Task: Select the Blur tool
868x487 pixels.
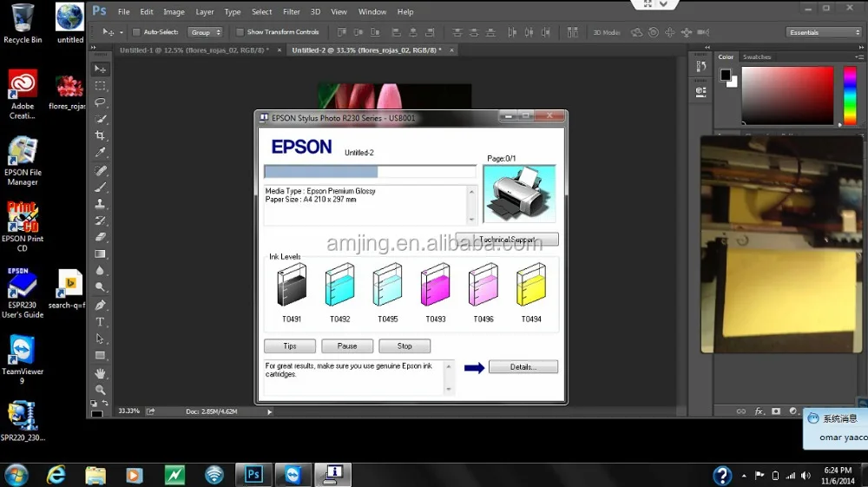Action: [100, 271]
